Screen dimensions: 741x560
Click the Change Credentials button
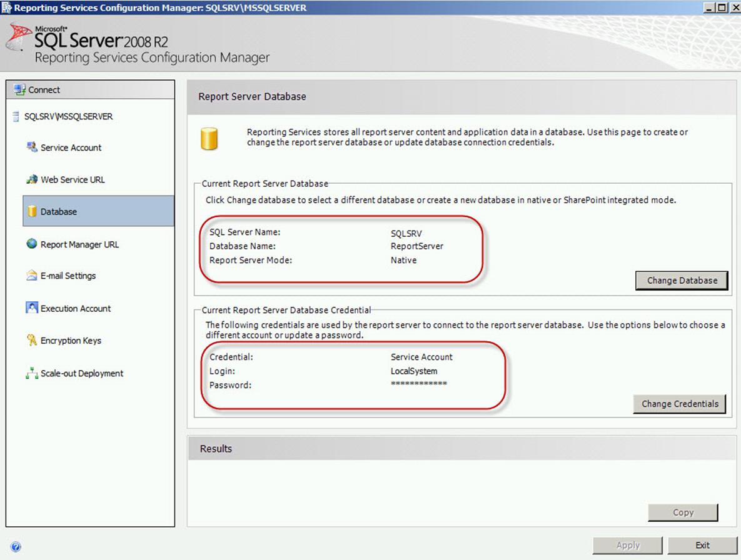click(680, 404)
